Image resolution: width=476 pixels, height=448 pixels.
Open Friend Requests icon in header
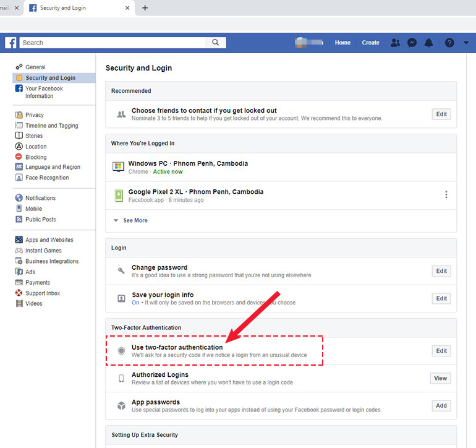pyautogui.click(x=395, y=43)
